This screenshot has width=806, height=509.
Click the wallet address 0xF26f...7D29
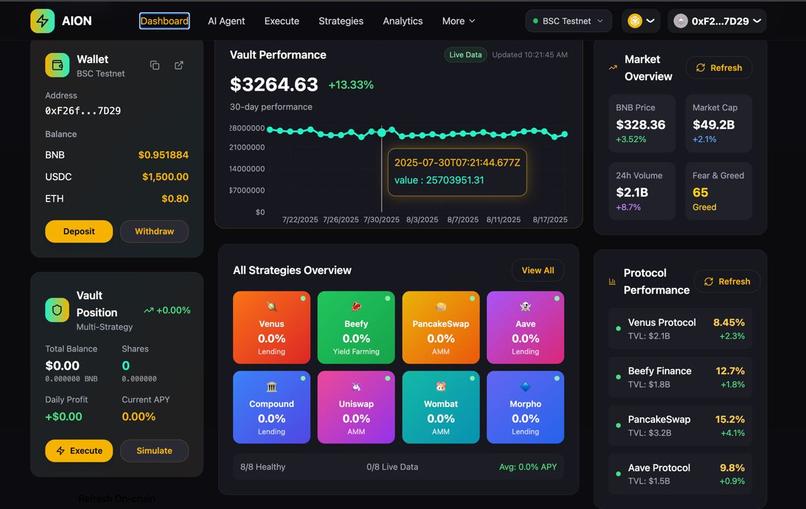(x=83, y=111)
